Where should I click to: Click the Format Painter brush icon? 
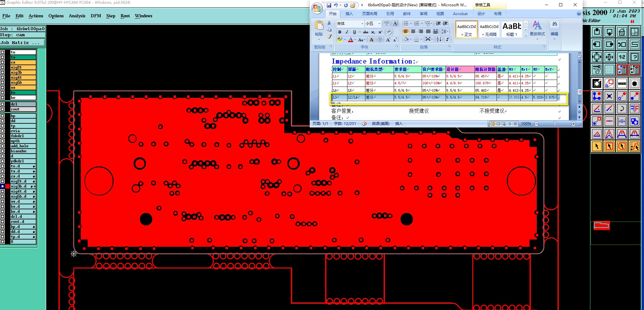[329, 37]
